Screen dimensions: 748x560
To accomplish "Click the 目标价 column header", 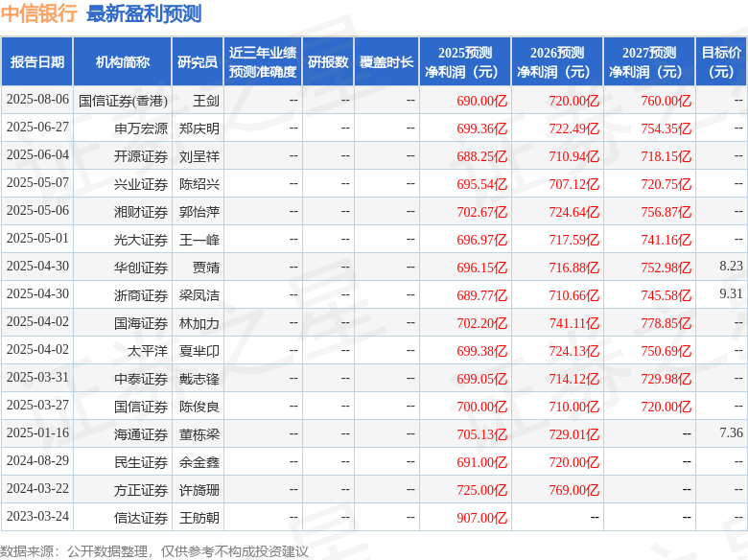I will [721, 62].
